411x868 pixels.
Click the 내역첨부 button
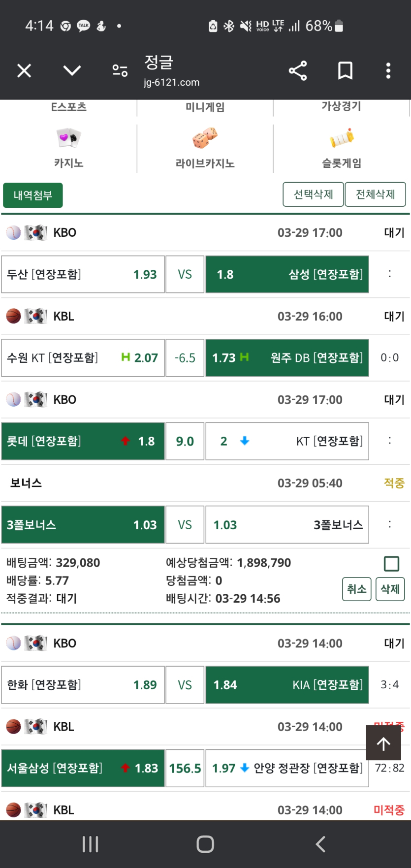[33, 195]
